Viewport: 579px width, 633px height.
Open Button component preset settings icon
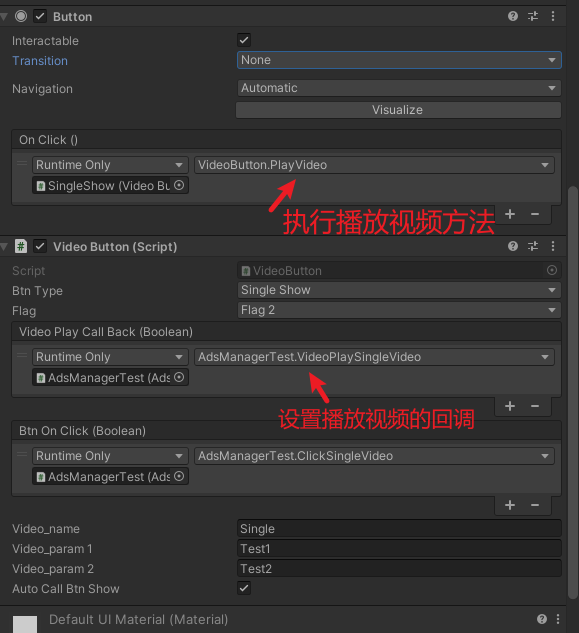pyautogui.click(x=533, y=16)
